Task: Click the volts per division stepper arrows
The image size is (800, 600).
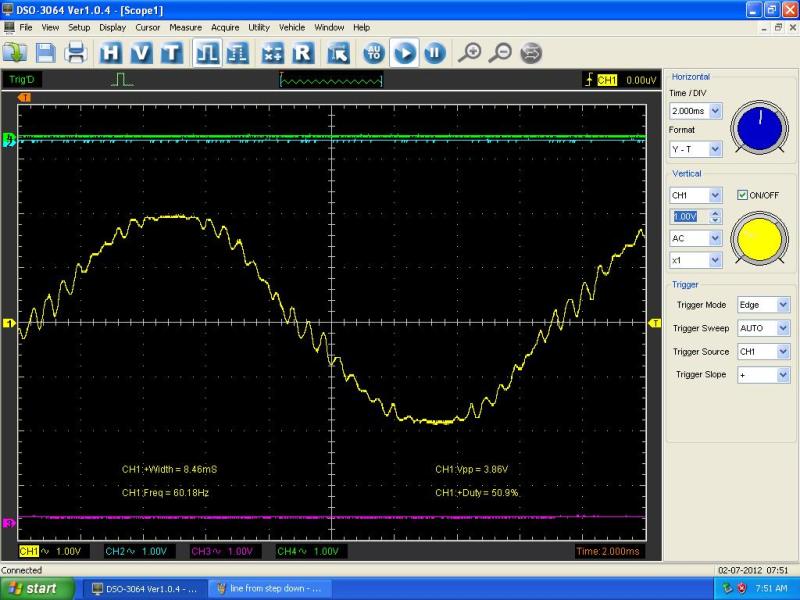Action: pyautogui.click(x=716, y=216)
